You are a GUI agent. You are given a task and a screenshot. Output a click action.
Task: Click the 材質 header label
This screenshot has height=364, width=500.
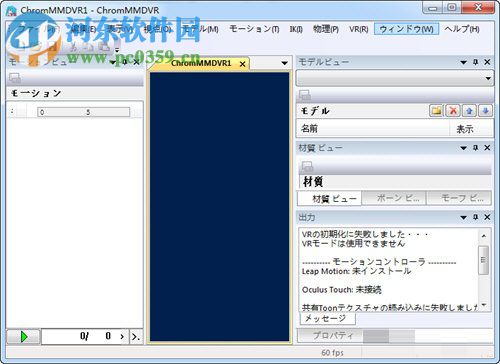click(x=313, y=182)
